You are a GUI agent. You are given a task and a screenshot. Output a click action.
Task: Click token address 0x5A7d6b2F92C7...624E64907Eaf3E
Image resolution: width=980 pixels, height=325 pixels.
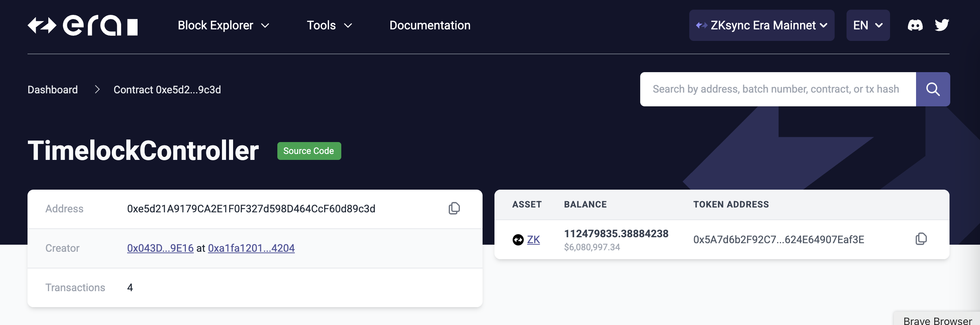(x=778, y=240)
